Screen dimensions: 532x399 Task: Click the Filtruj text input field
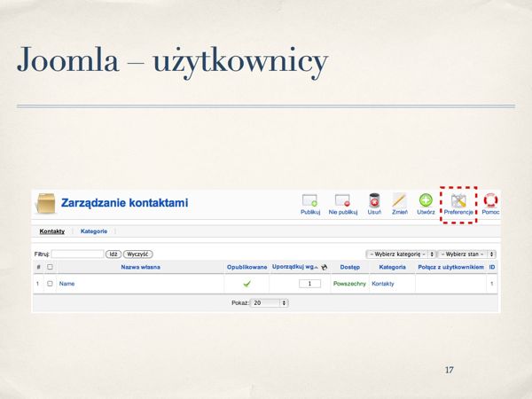coord(77,254)
